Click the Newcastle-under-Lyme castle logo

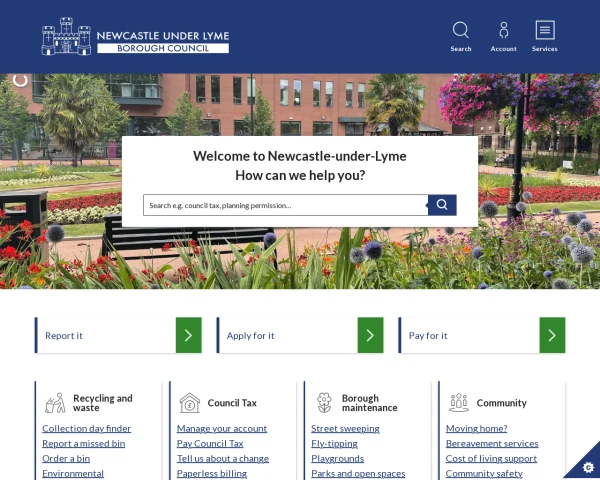[x=66, y=36]
